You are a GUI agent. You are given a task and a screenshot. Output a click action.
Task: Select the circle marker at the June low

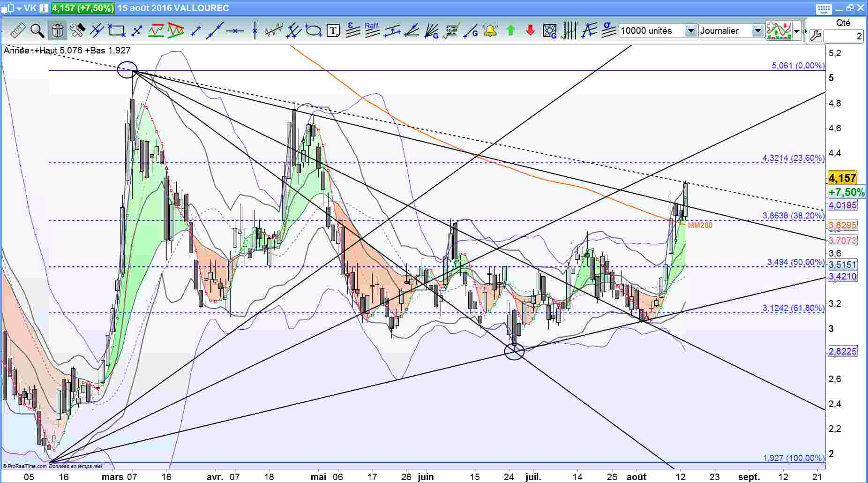point(514,351)
